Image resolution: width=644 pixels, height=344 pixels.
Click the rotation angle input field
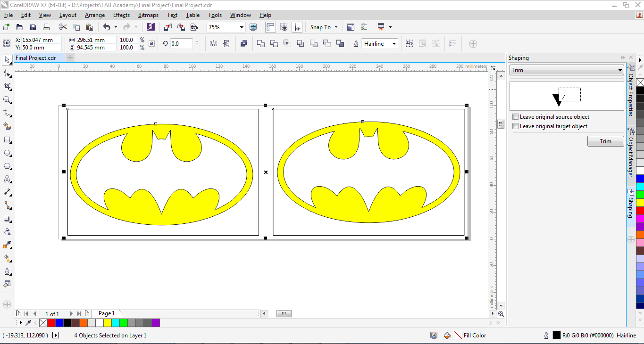[181, 44]
